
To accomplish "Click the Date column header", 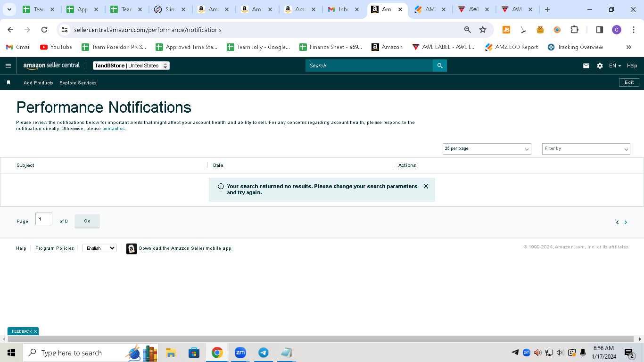I will (218, 165).
